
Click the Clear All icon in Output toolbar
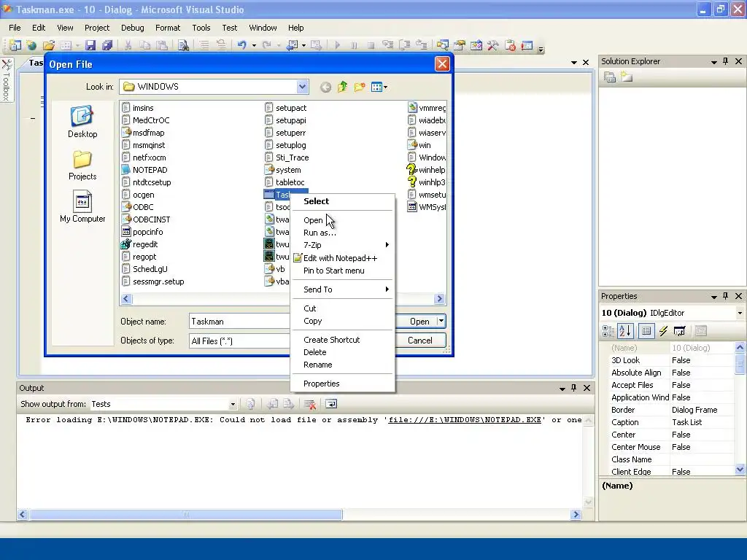310,404
